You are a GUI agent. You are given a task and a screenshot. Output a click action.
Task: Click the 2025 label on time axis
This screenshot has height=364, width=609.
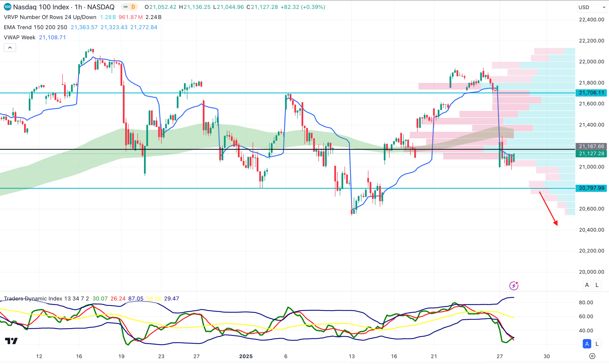click(246, 356)
